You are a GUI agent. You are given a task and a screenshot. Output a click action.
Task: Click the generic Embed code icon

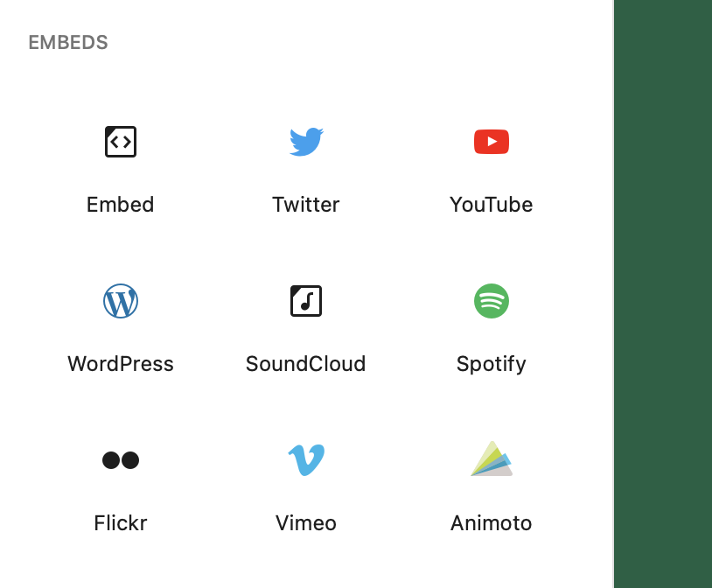[x=121, y=142]
